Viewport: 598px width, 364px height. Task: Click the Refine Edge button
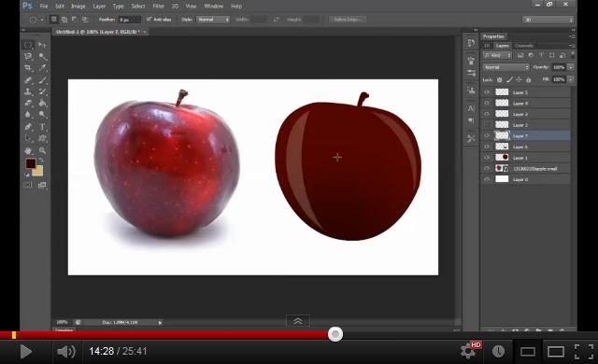[x=348, y=20]
